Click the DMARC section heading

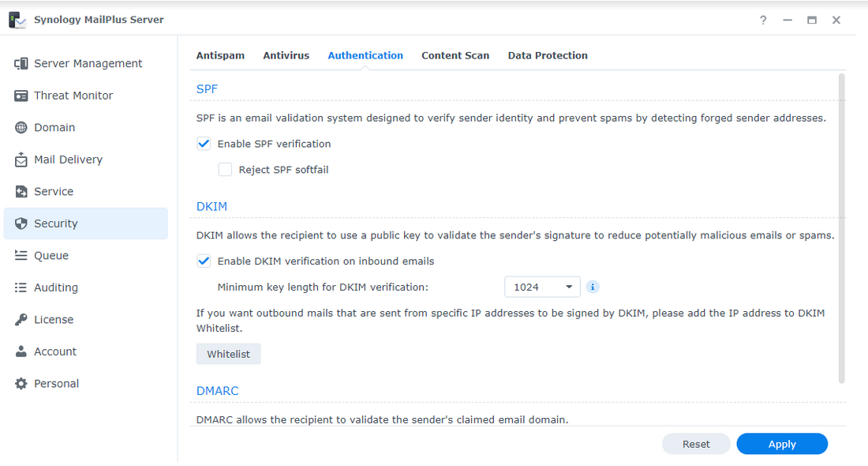218,391
